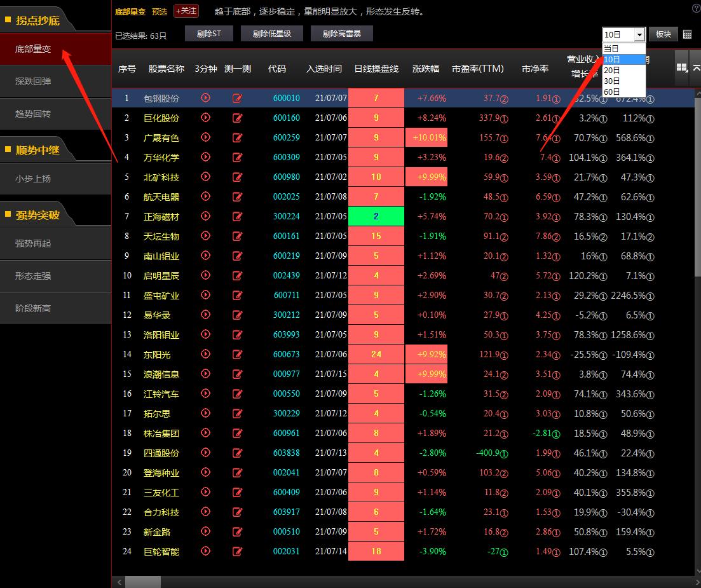Click the 剔除ST filter button
Viewport: 701px width, 588px height.
209,33
